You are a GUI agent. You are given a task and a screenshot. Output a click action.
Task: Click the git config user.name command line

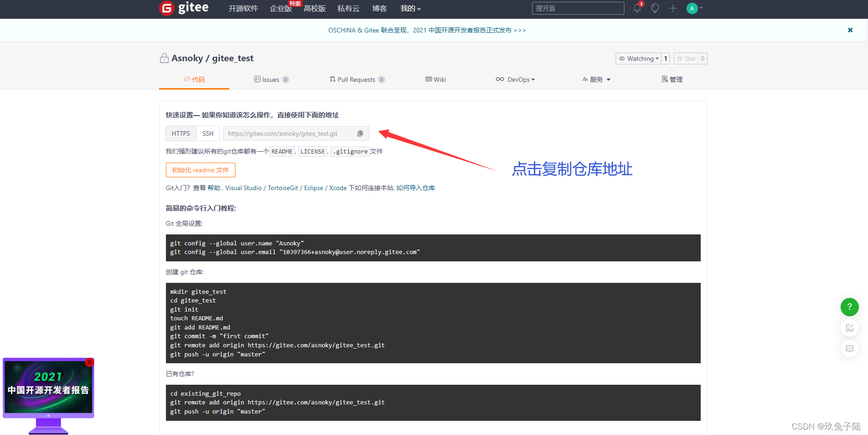tap(237, 243)
